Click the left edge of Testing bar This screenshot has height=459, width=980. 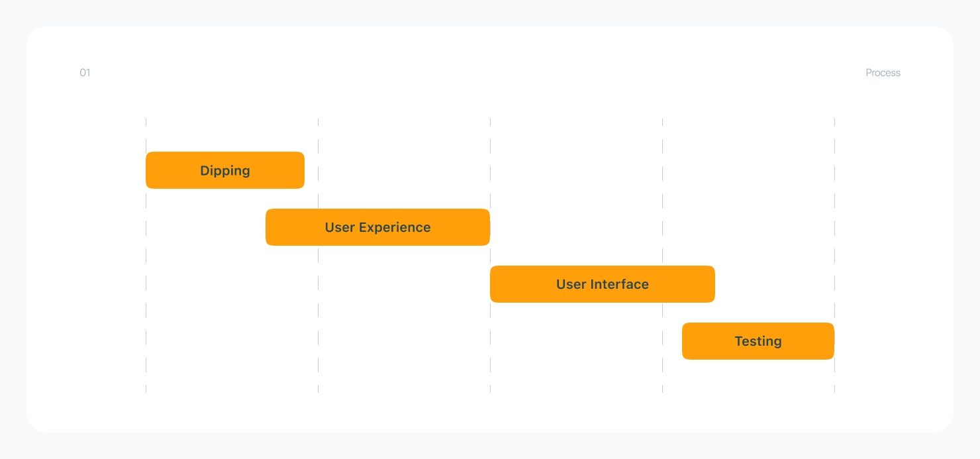click(683, 341)
